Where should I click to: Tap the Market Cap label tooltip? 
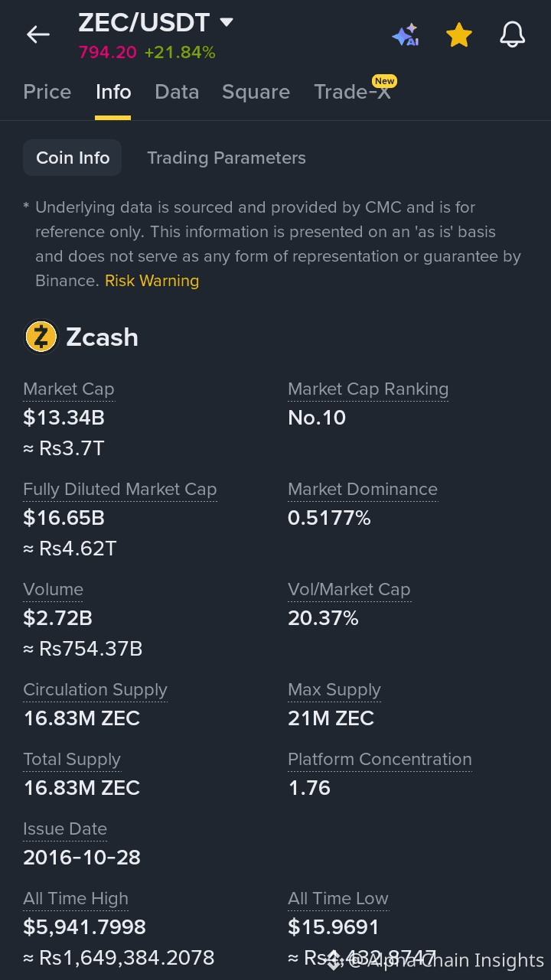point(69,389)
